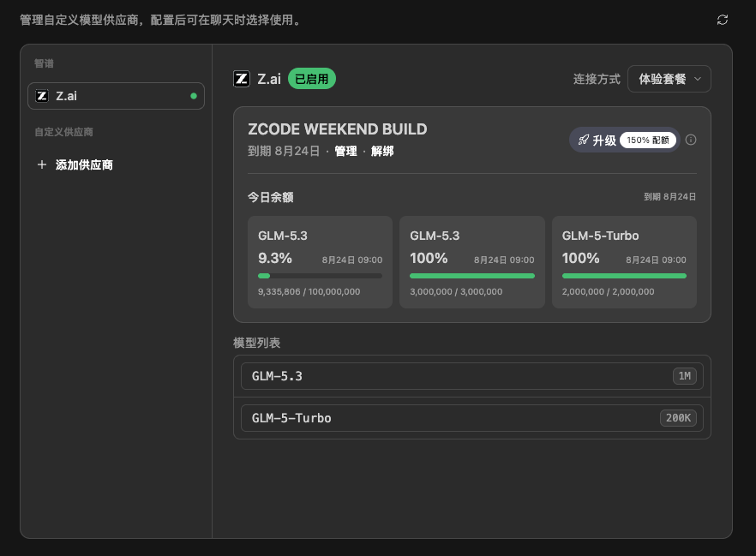The image size is (756, 556).
Task: Click 到期 8月24日 under plan title
Action: pyautogui.click(x=284, y=152)
